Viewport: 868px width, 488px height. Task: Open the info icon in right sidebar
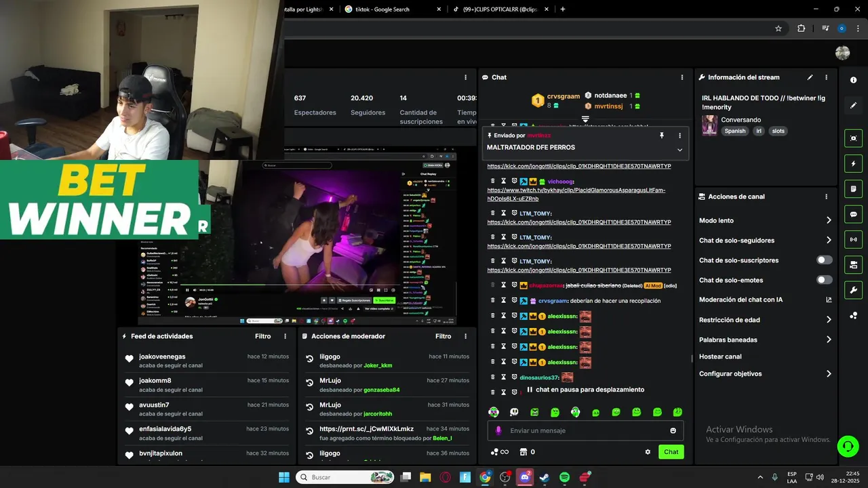(853, 80)
